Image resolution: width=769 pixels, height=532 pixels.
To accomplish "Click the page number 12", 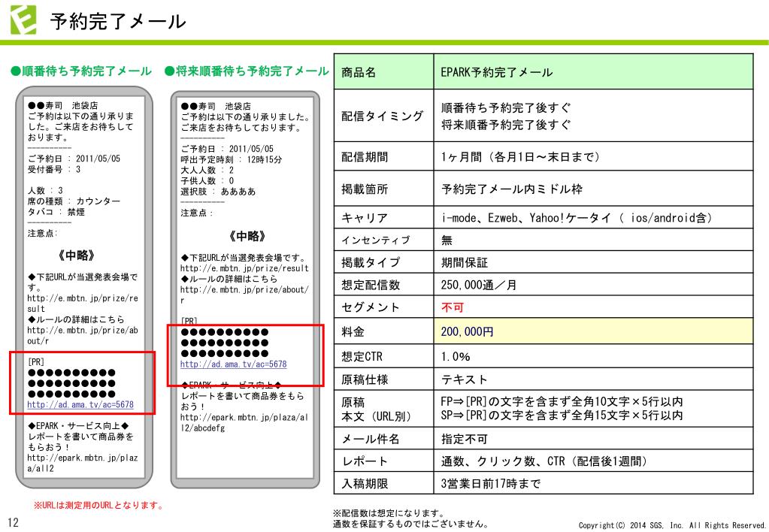I will tap(14, 522).
